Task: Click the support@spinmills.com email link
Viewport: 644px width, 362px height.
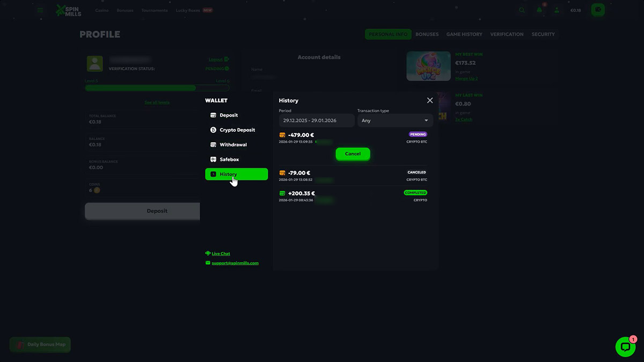Action: point(235,263)
